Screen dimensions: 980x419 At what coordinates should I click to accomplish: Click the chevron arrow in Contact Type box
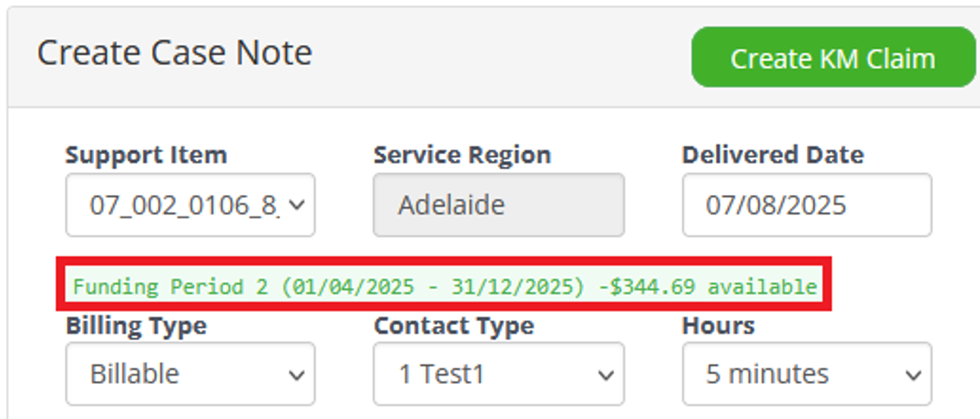pos(606,374)
